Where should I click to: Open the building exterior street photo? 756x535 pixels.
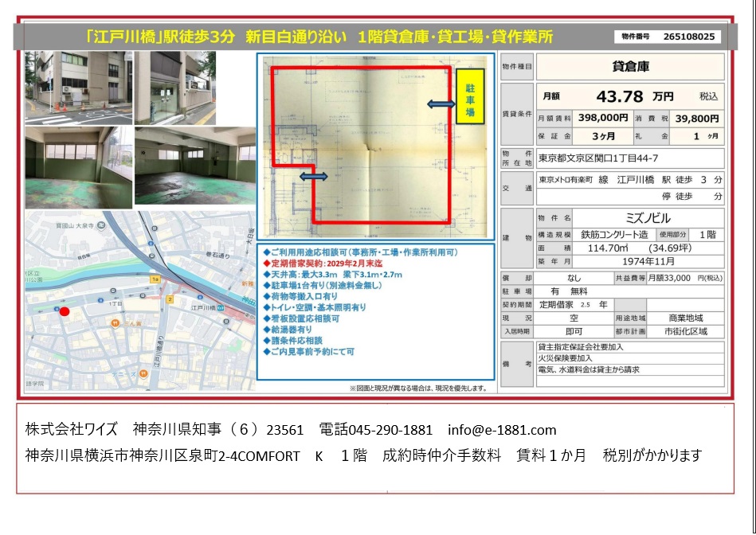point(79,88)
